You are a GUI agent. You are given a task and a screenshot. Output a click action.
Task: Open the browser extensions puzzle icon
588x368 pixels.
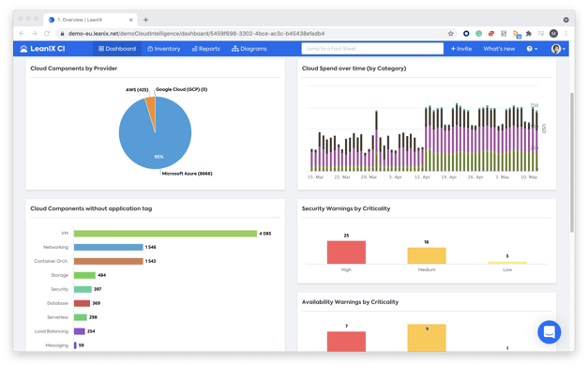[x=529, y=34]
